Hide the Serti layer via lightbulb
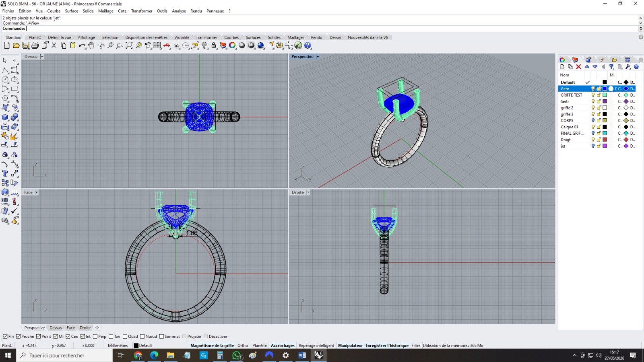Image resolution: width=644 pixels, height=362 pixels. pos(593,101)
